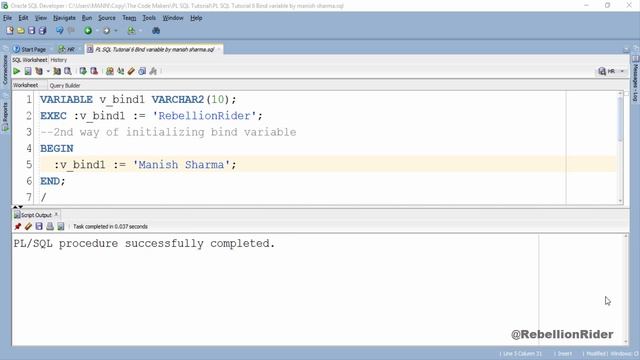Click the Debug icon in main toolbar
Image resolution: width=640 pixels, height=360 pixels.
(x=107, y=31)
